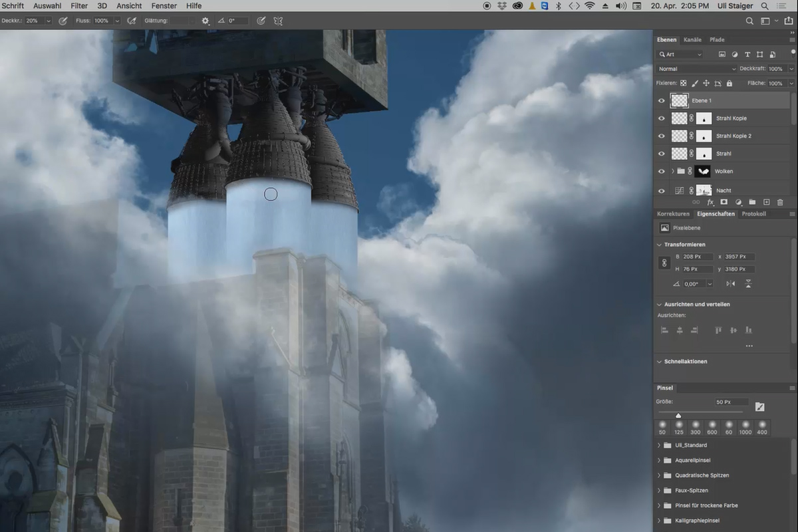Flip layer horizontally in Properties
Viewport: 798px width, 532px height.
[x=731, y=284]
